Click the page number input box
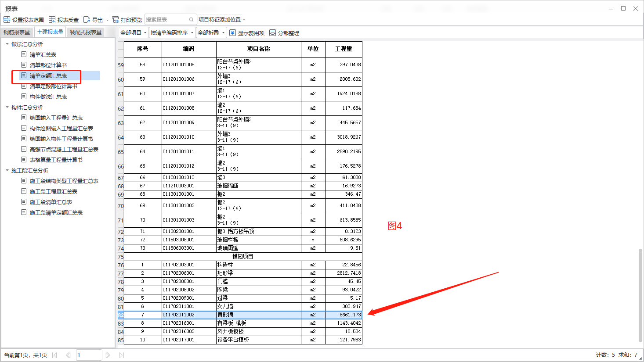 (x=89, y=355)
